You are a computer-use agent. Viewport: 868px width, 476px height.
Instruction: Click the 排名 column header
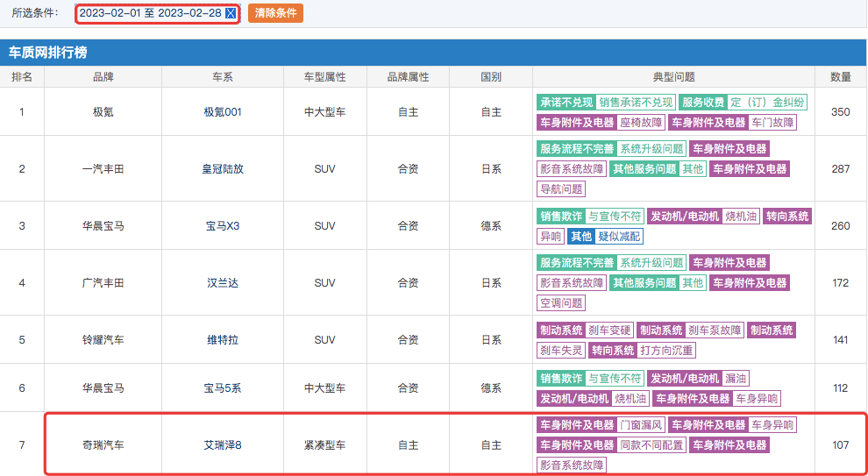point(22,77)
